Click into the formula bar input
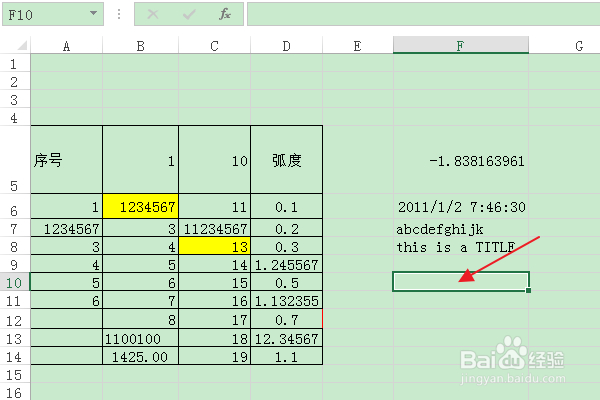Image resolution: width=600 pixels, height=400 pixels. click(423, 15)
